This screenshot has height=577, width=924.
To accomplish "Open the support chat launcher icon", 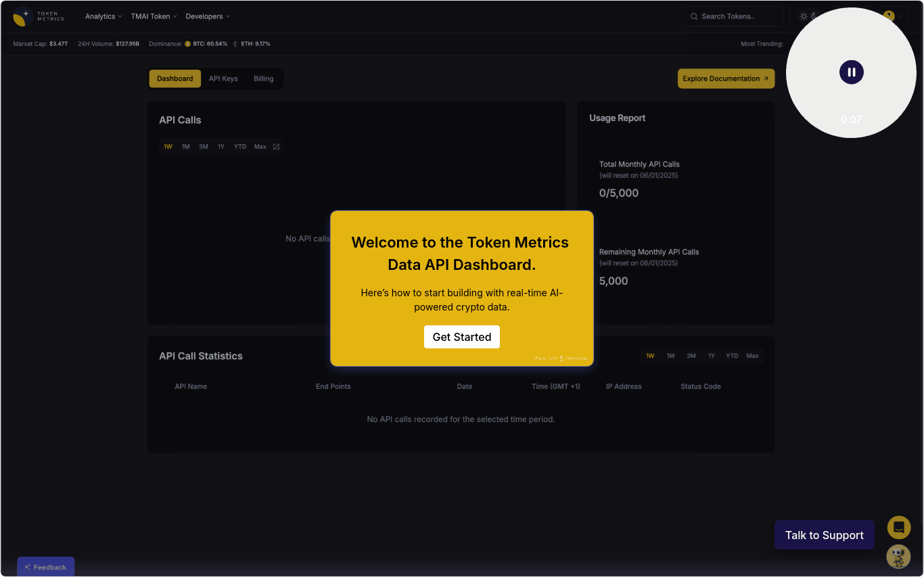I will point(899,528).
